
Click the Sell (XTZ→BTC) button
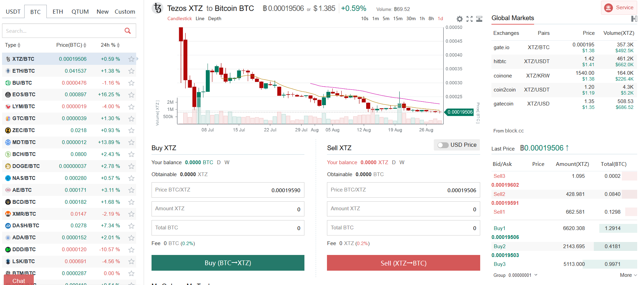403,263
